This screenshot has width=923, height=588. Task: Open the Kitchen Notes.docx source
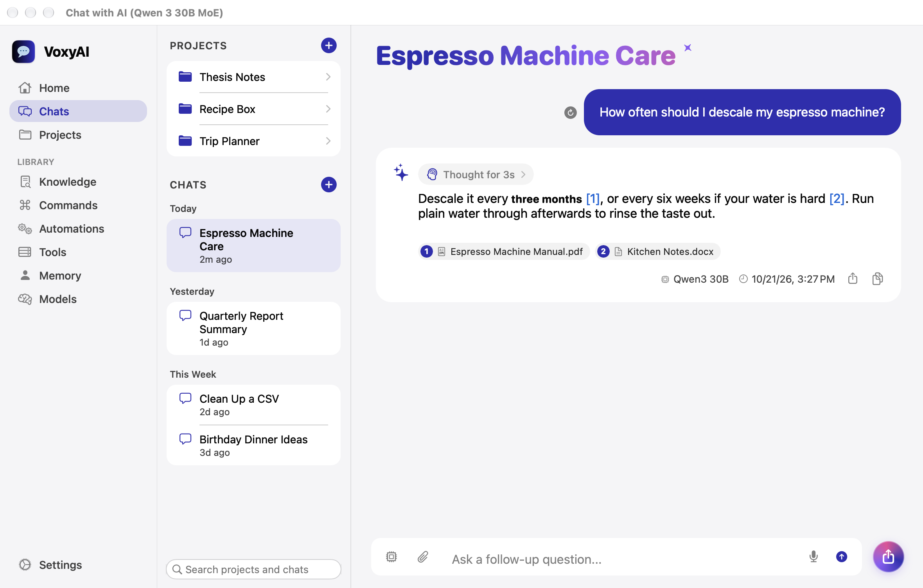[658, 251]
